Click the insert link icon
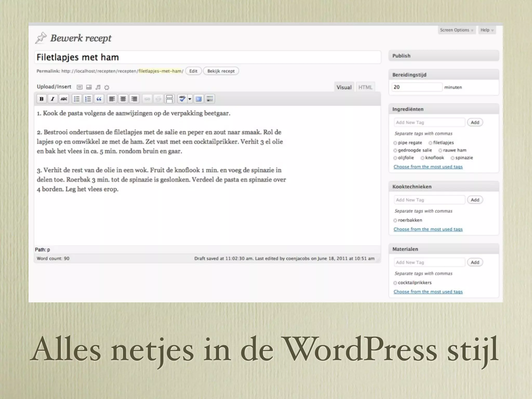Image resolution: width=532 pixels, height=399 pixels. tap(147, 99)
